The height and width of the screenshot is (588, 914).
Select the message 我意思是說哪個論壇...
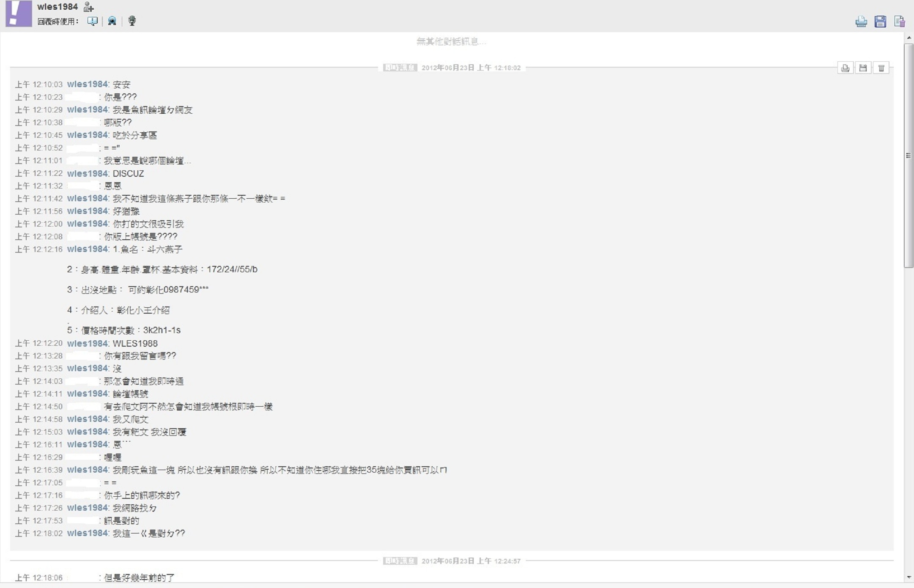148,161
